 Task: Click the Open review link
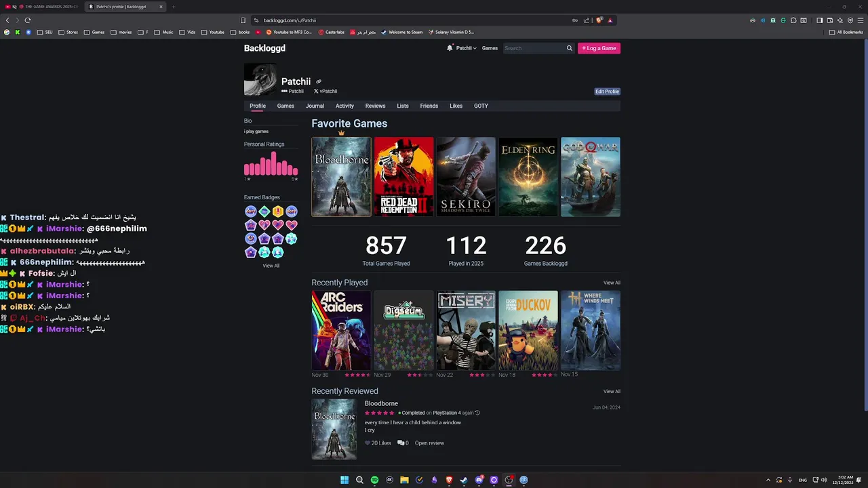[429, 443]
